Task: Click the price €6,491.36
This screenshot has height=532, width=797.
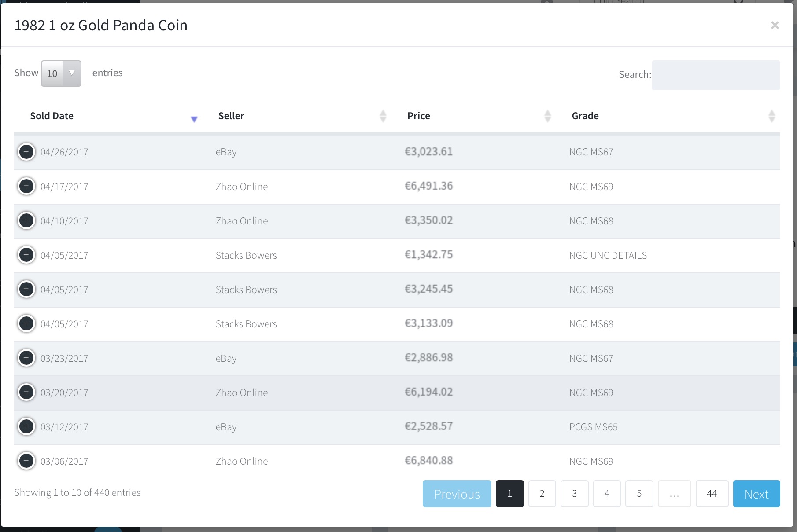Action: point(429,186)
